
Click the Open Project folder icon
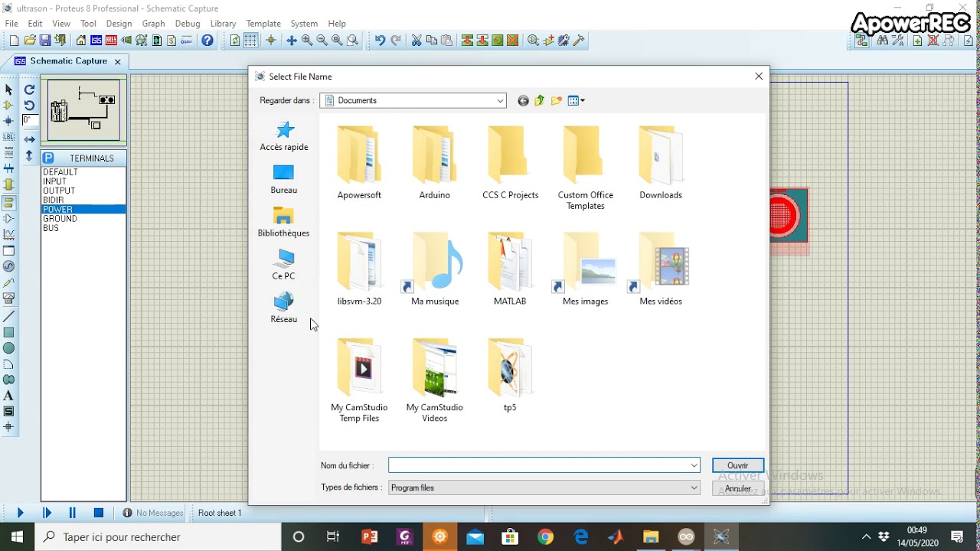point(30,41)
